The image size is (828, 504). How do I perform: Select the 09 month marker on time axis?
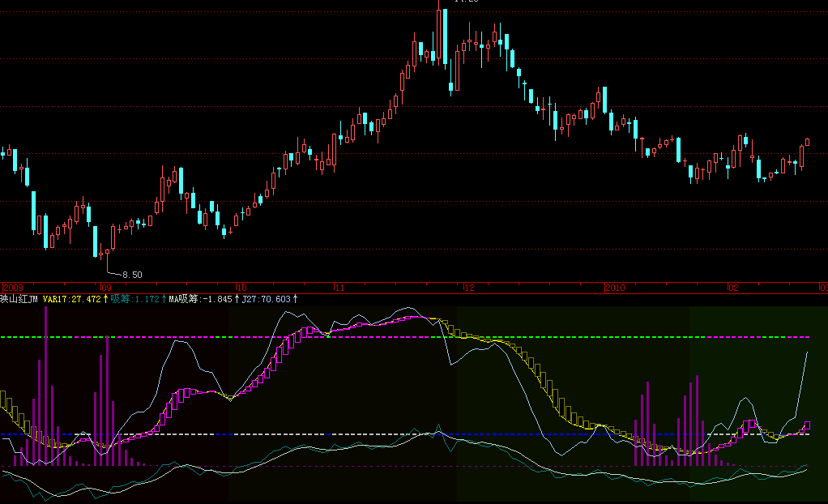pos(105,288)
